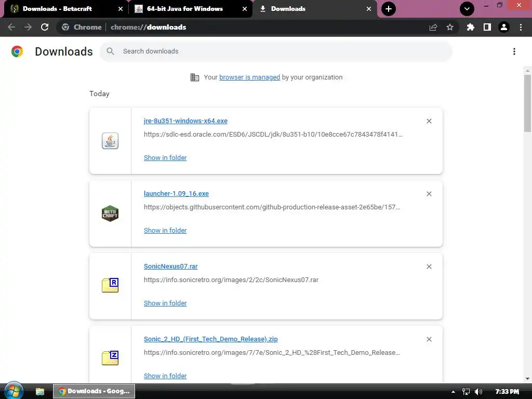Toggle the browser side panel icon
Viewport: 532px width, 399px height.
click(487, 27)
